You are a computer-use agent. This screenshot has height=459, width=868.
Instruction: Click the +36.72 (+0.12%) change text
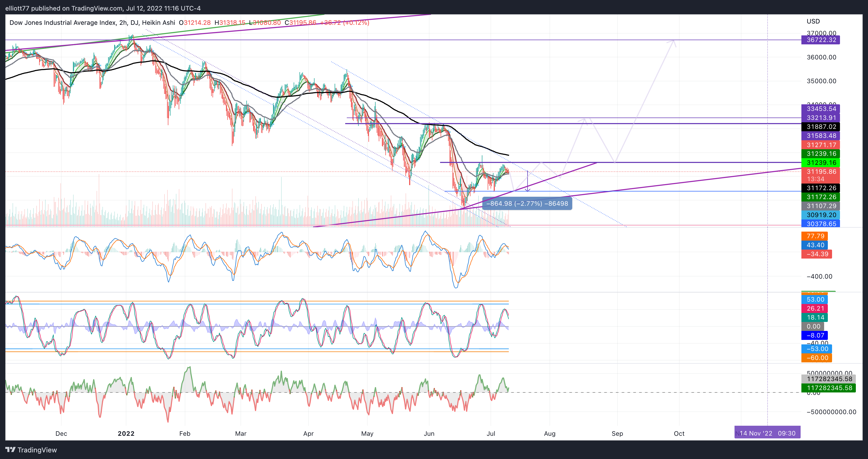pos(344,22)
